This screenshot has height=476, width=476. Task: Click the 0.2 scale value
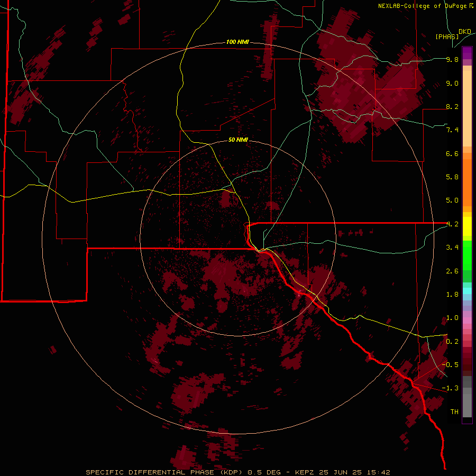tap(452, 342)
